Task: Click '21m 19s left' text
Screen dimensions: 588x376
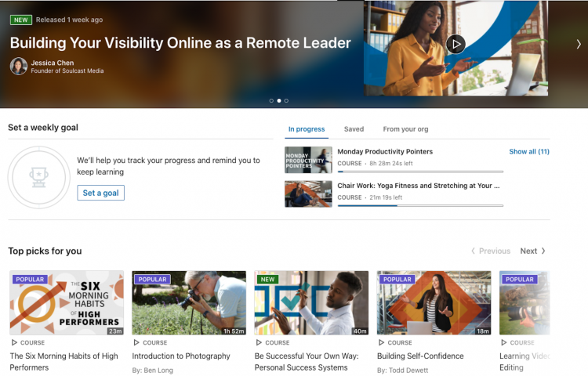Action: click(x=386, y=197)
